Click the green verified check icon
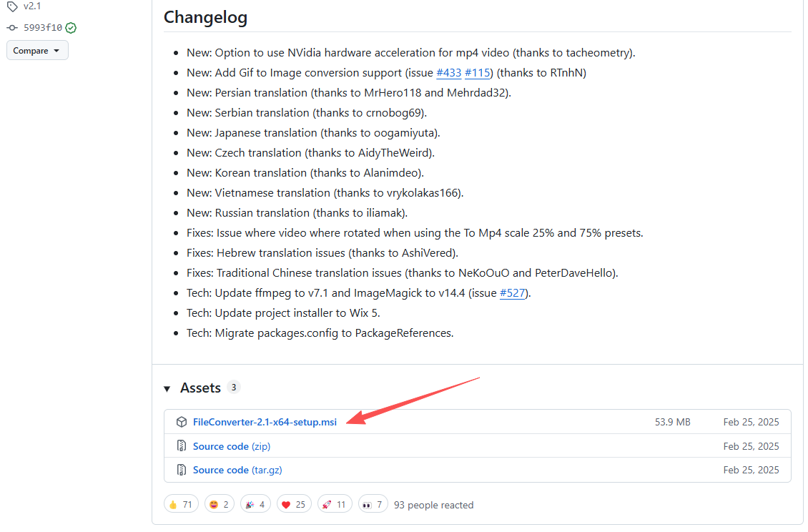The image size is (808, 532). (x=71, y=28)
